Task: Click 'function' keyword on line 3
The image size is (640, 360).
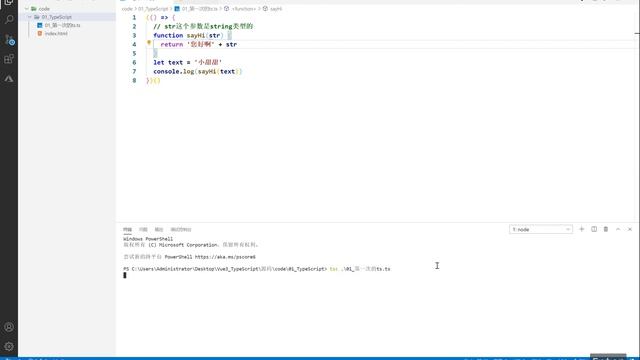Action: [x=168, y=36]
